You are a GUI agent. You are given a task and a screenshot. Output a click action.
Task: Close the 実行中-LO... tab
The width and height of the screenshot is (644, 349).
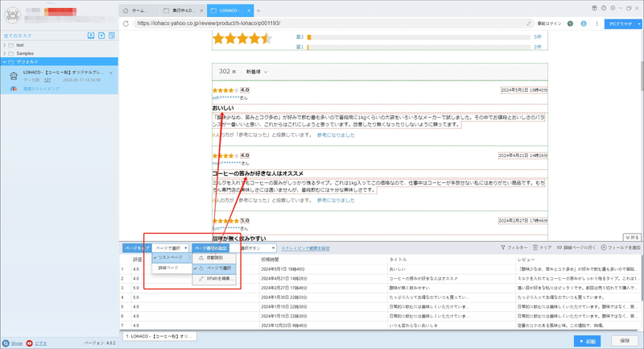pos(201,10)
